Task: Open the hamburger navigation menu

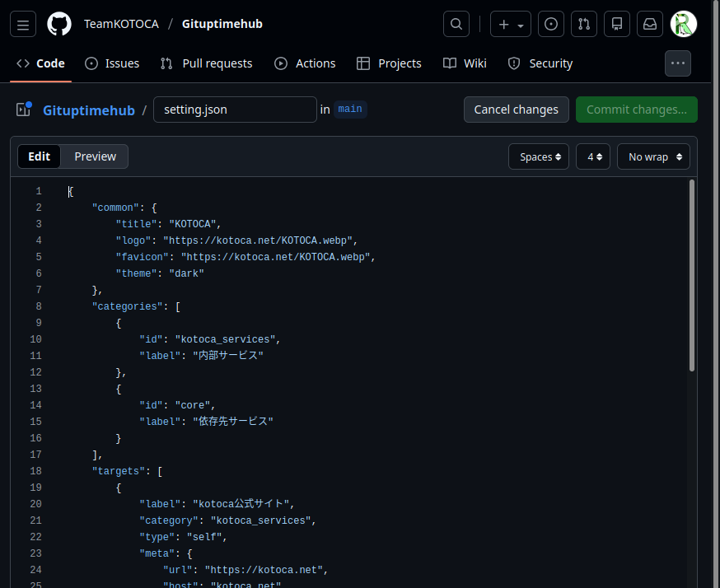Action: pyautogui.click(x=23, y=24)
